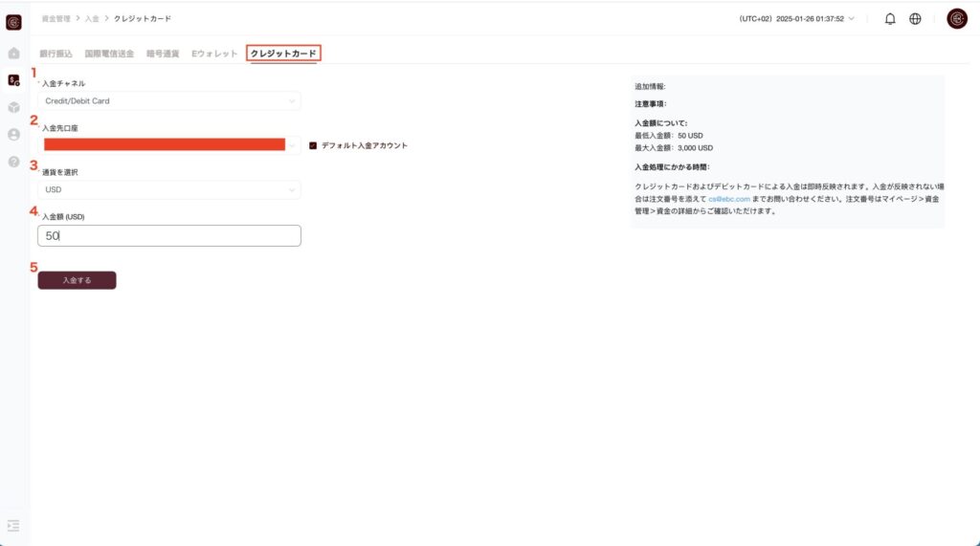980x546 pixels.
Task: Click the cs@ebc.com email link
Action: point(728,199)
